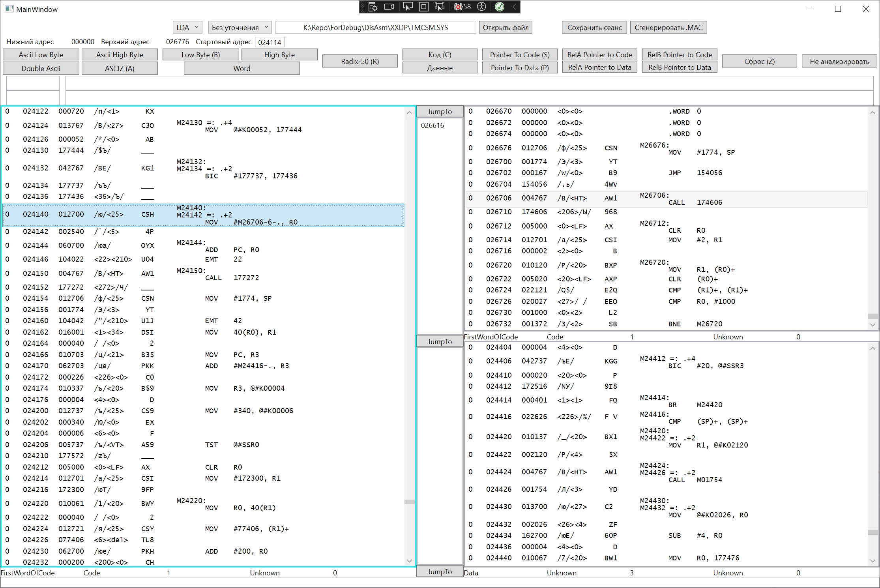Toggle the Track Focused Element icon
This screenshot has width=880, height=588.
click(x=439, y=7)
